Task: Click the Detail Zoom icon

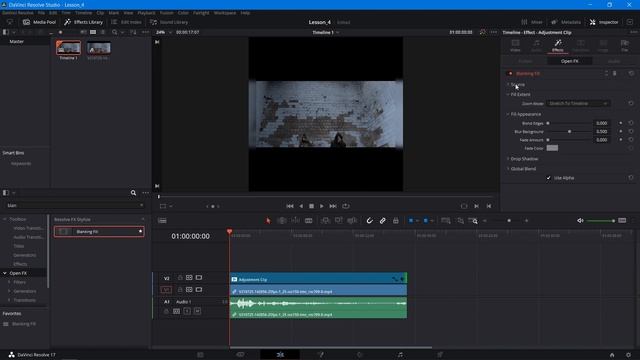Action: coord(460,220)
